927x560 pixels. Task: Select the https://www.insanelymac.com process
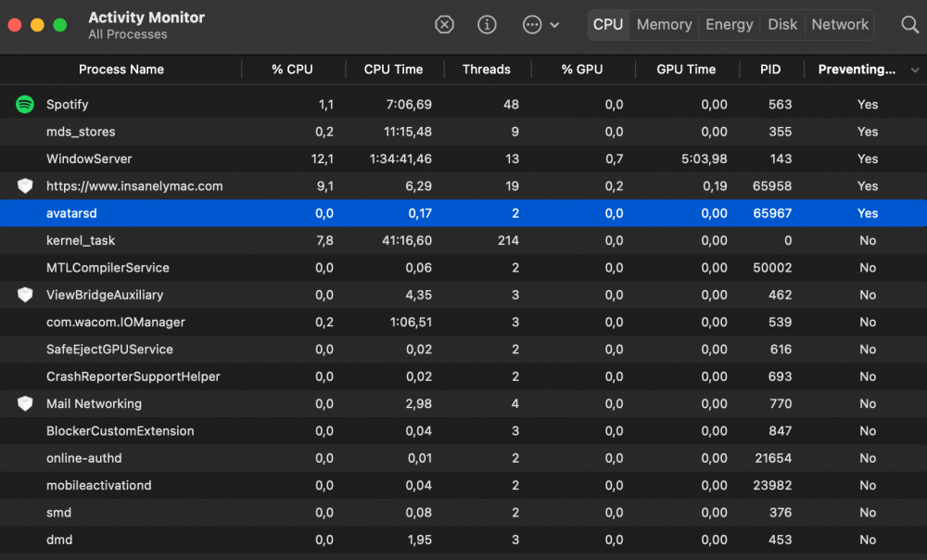click(x=134, y=186)
